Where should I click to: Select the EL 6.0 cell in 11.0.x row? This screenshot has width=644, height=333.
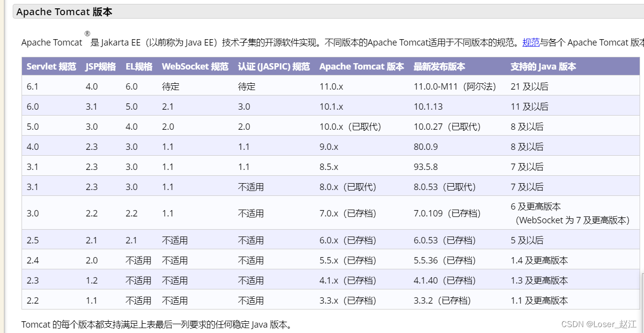pos(132,87)
